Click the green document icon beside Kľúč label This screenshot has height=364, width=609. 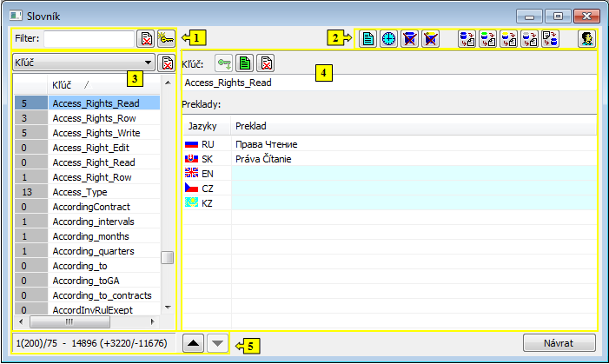pyautogui.click(x=246, y=63)
